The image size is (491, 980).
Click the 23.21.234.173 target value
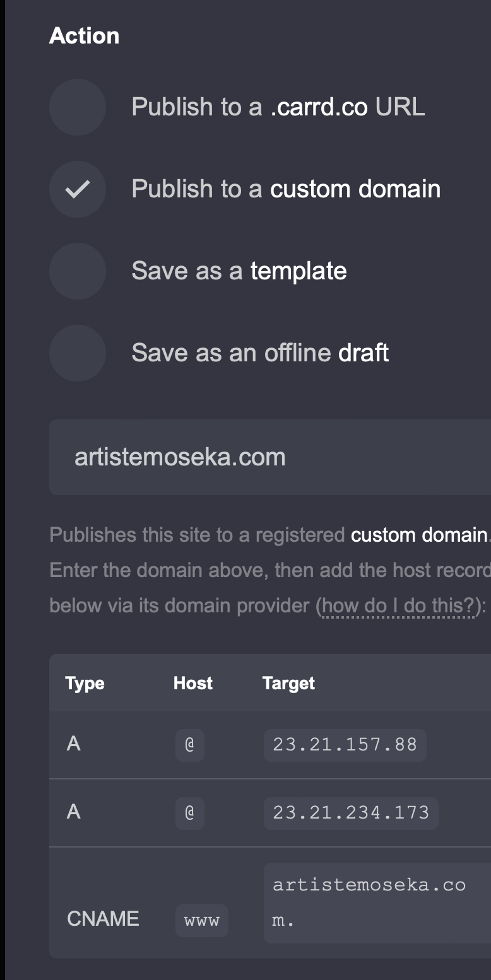351,812
